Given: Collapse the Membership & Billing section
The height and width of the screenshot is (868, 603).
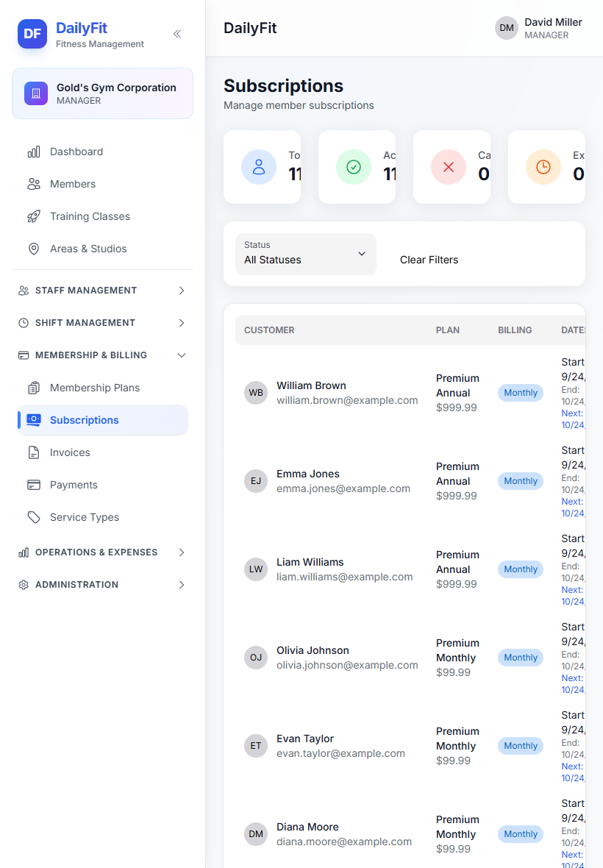Looking at the screenshot, I should tap(102, 355).
